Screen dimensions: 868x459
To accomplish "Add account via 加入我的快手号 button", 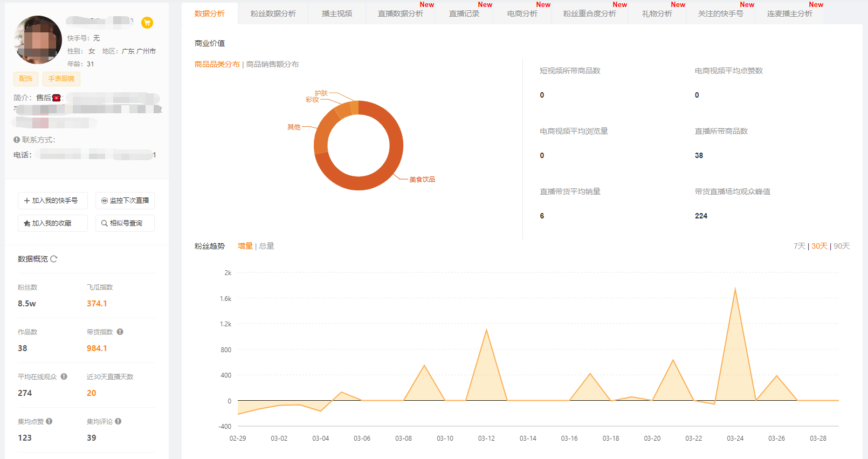I will click(x=53, y=201).
